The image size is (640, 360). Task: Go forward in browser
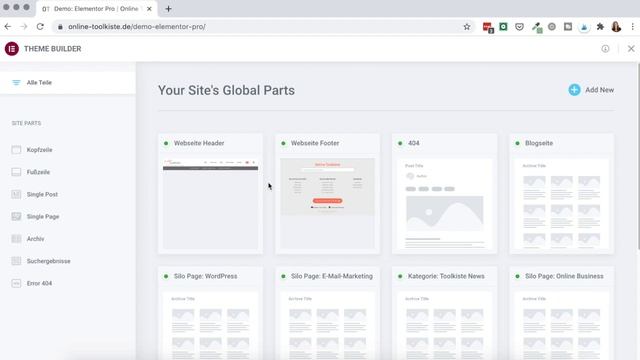[x=24, y=27]
